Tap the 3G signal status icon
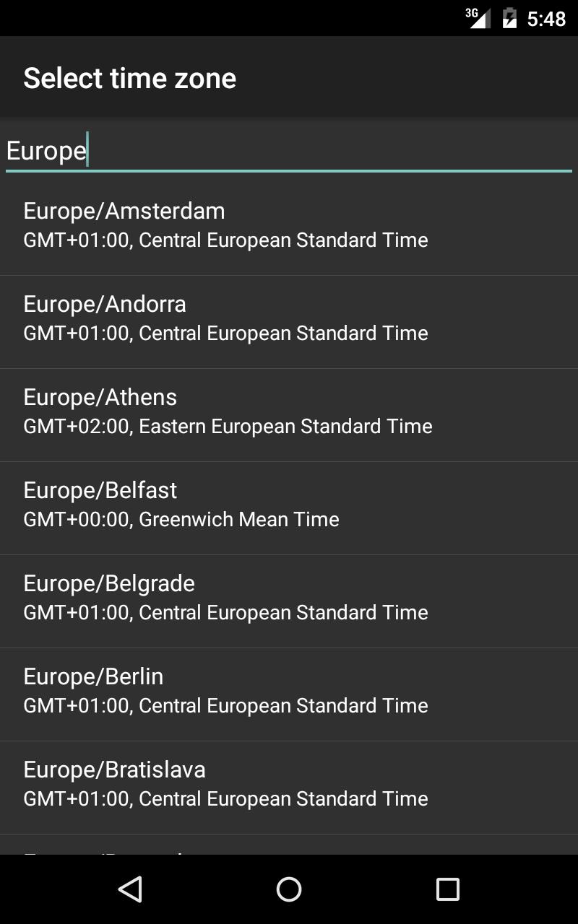This screenshot has height=924, width=578. (478, 18)
